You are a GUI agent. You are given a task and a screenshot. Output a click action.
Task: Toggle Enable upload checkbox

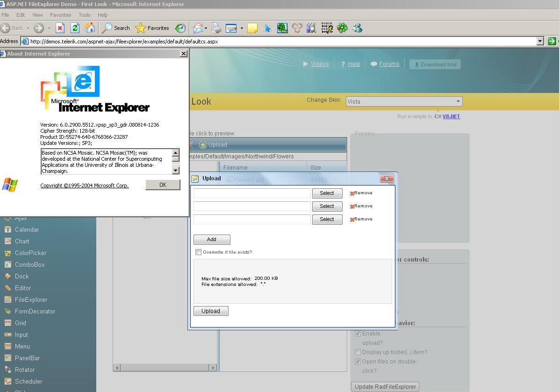pyautogui.click(x=358, y=334)
